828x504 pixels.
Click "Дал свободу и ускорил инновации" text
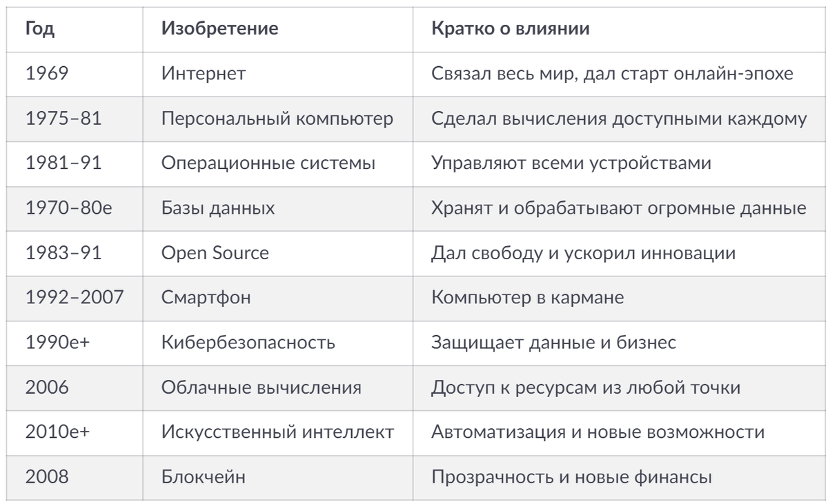[583, 253]
